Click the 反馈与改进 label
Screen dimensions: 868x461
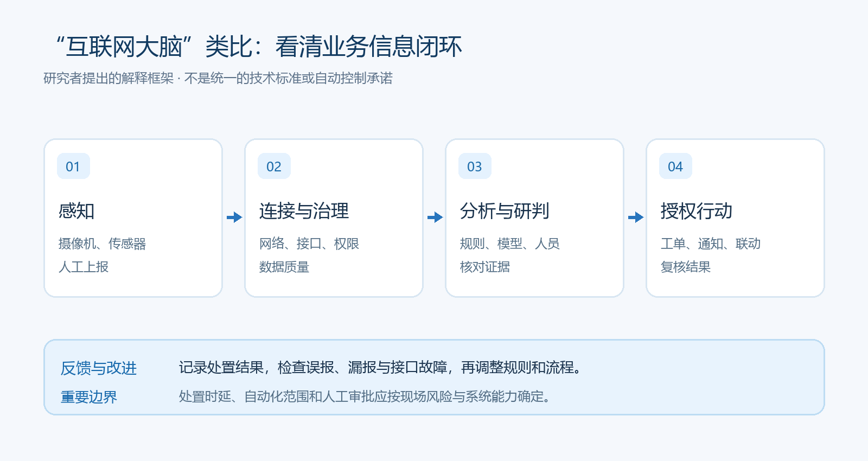click(x=99, y=368)
